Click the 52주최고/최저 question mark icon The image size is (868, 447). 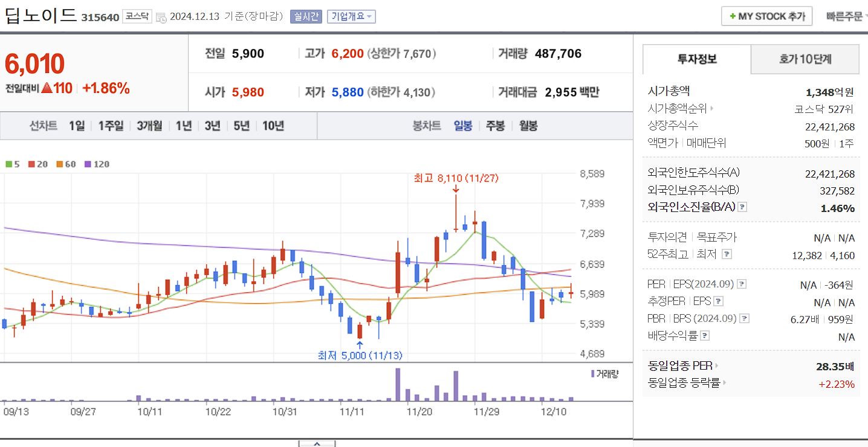728,254
